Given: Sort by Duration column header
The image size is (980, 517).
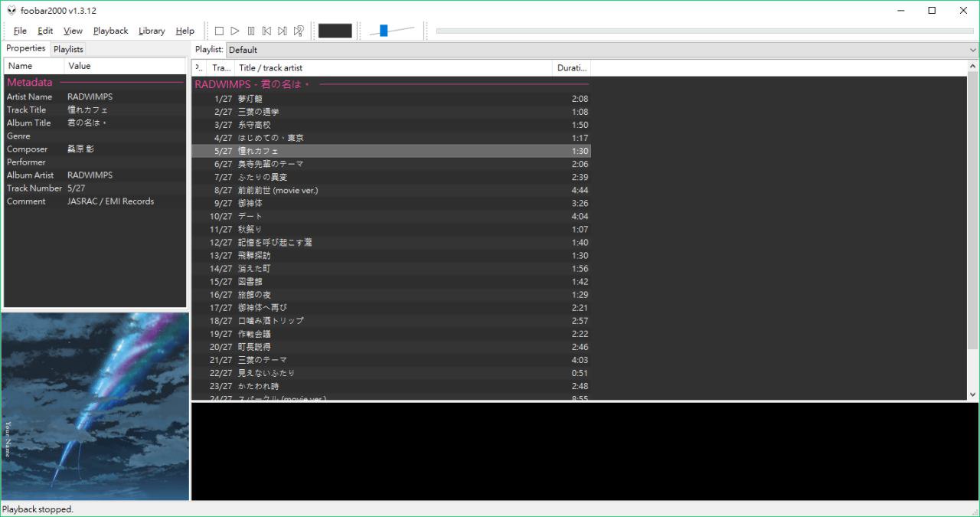Looking at the screenshot, I should point(571,67).
